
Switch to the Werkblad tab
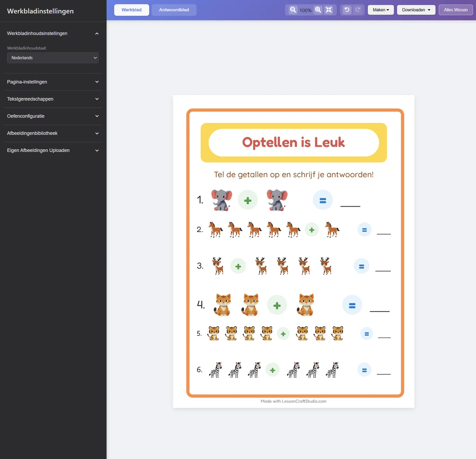click(132, 10)
